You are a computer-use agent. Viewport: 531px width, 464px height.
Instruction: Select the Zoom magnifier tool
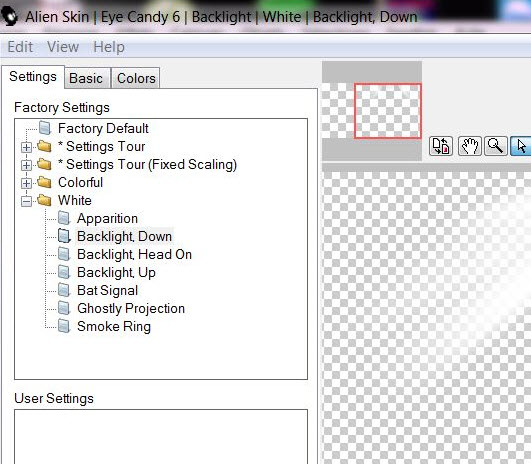tap(496, 146)
